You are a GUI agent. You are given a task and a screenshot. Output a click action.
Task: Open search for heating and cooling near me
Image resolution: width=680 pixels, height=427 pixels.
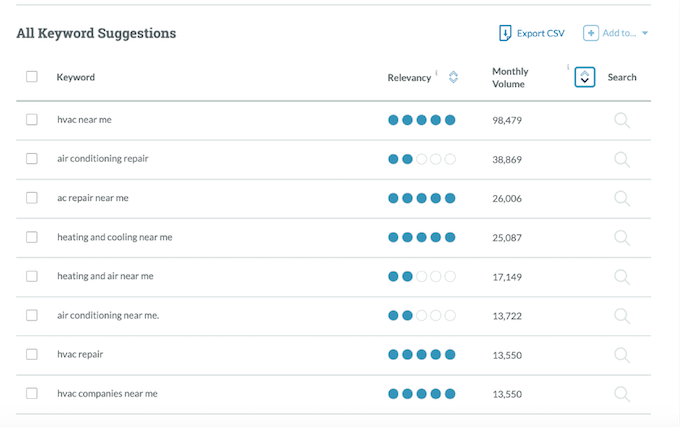point(622,237)
